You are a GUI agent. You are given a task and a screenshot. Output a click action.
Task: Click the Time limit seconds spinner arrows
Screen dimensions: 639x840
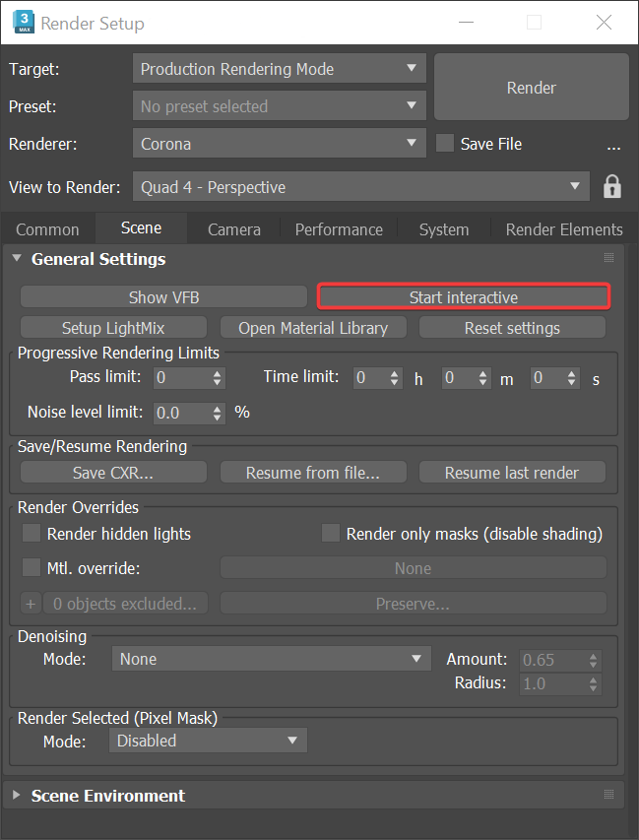tap(571, 378)
